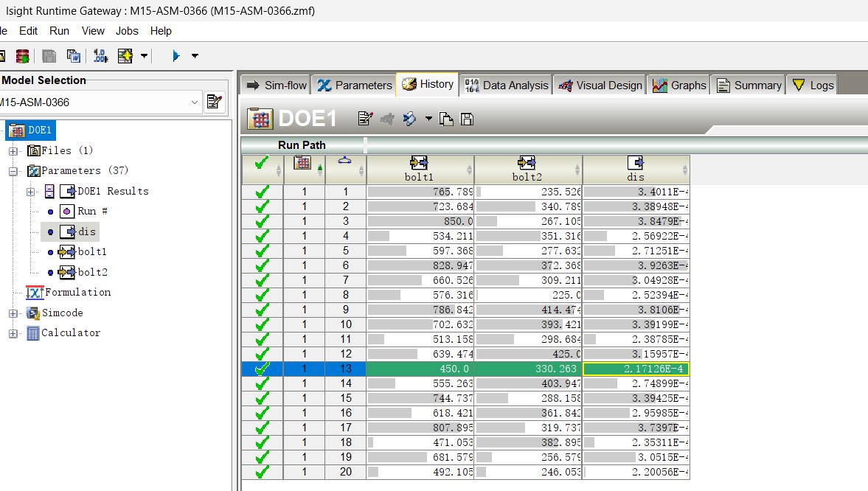Image resolution: width=868 pixels, height=491 pixels.
Task: Expand the Simcode tree node
Action: pos(13,313)
